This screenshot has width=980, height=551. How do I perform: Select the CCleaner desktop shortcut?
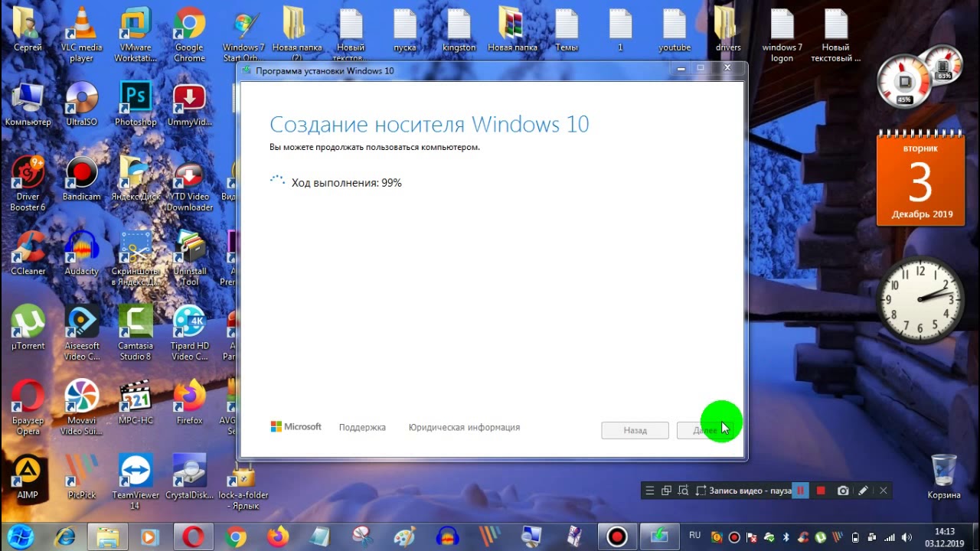[x=28, y=253]
